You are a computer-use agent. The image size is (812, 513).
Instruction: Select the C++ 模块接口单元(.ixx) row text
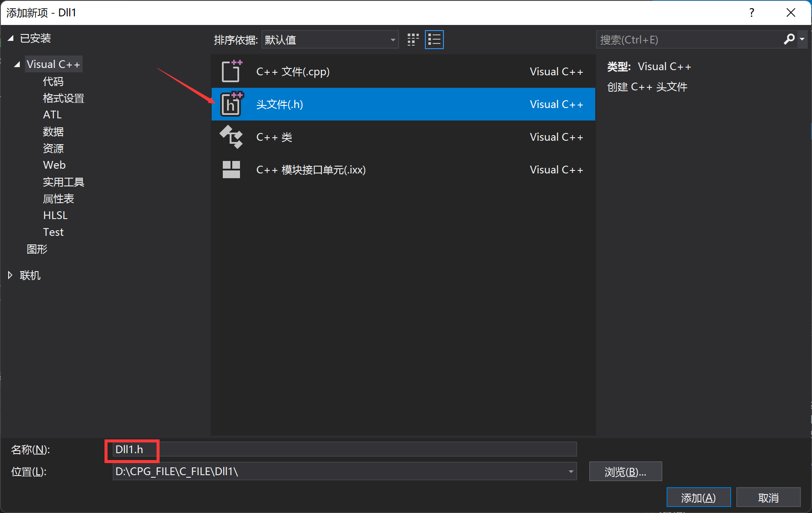click(311, 170)
